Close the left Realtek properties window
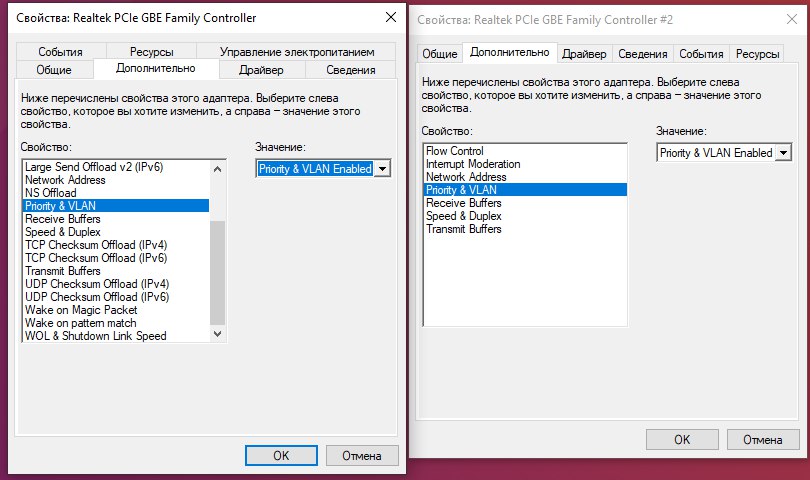The width and height of the screenshot is (810, 480). click(391, 17)
